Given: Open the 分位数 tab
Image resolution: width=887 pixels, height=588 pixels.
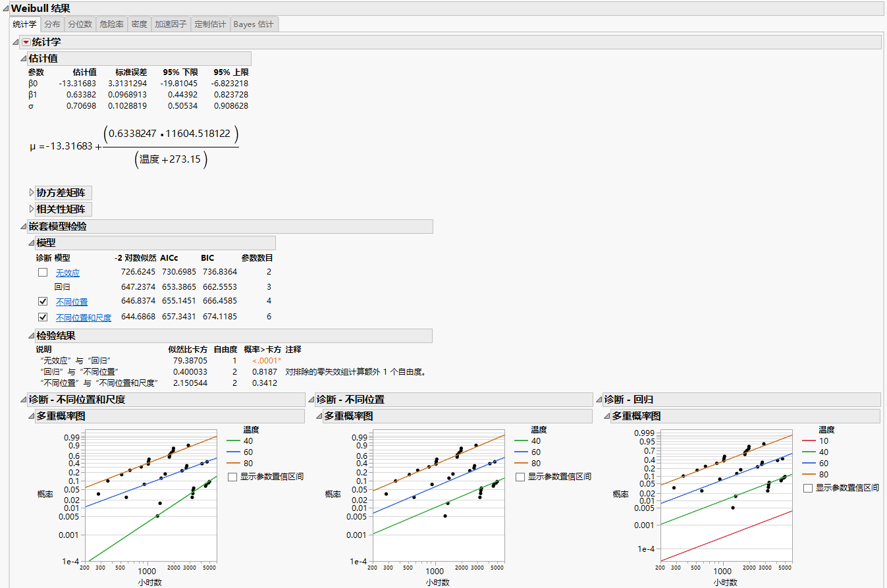Looking at the screenshot, I should tap(80, 24).
